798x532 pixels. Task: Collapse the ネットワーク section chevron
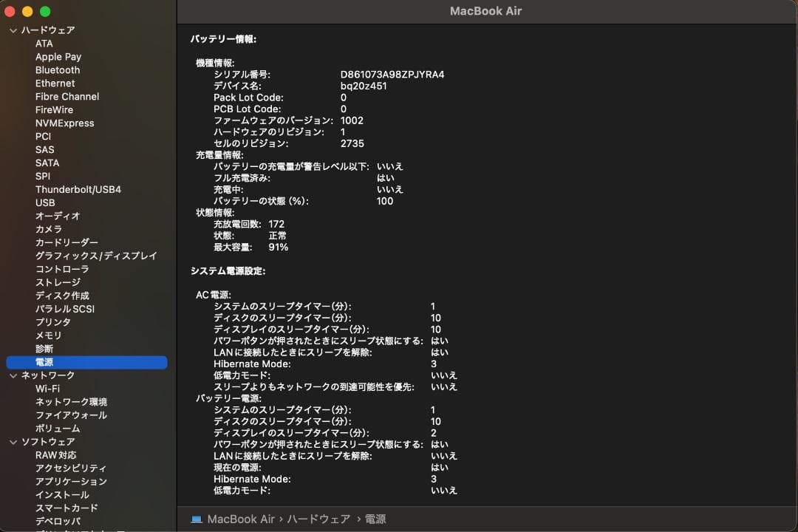pyautogui.click(x=13, y=375)
